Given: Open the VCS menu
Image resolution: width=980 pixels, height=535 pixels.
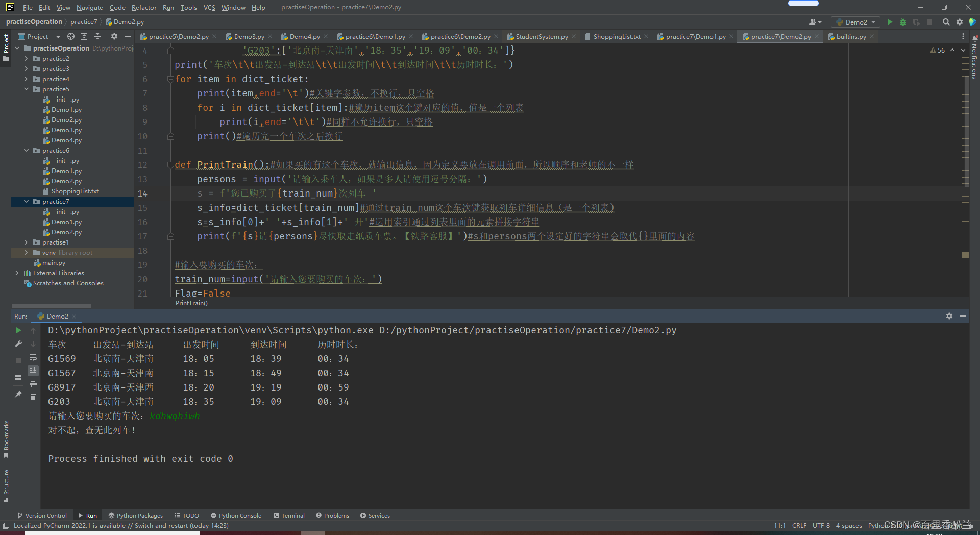Looking at the screenshot, I should click(209, 7).
